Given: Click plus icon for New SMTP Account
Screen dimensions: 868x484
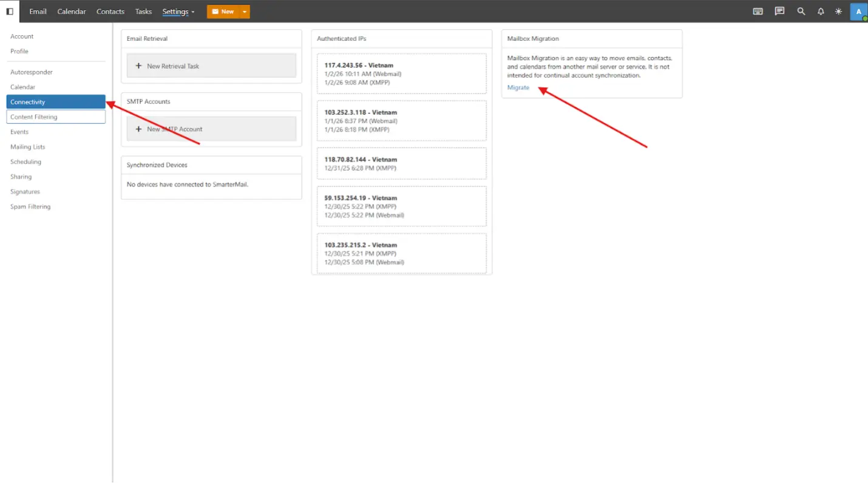Looking at the screenshot, I should [x=138, y=129].
